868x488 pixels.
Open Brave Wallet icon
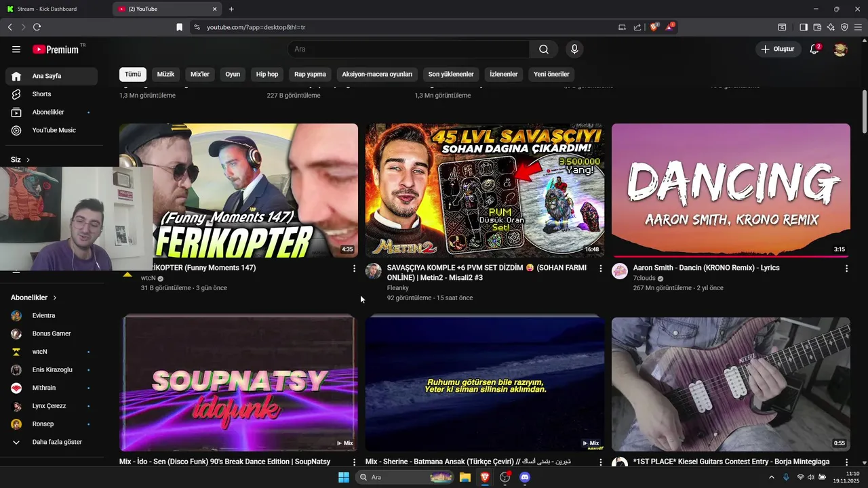click(817, 27)
